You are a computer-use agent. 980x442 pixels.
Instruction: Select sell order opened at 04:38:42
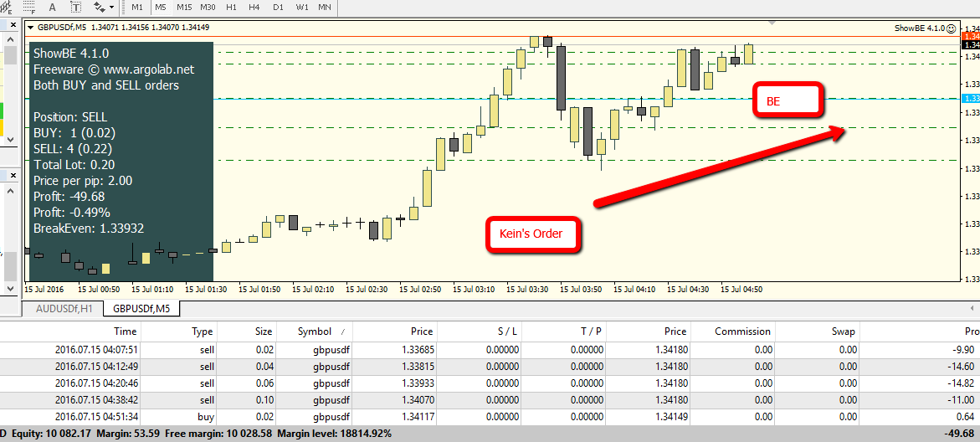[x=490, y=400]
